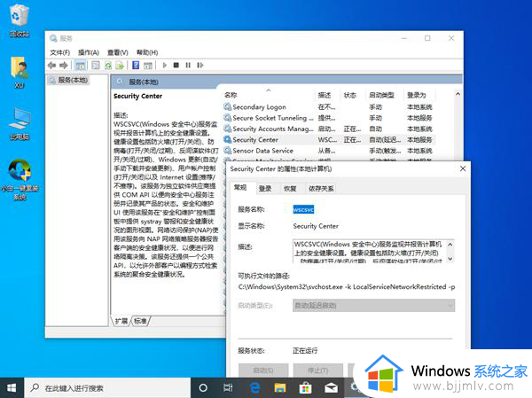Viewport: 532px width, 398px height.
Task: Click the Stop service square icon
Action: [176, 65]
